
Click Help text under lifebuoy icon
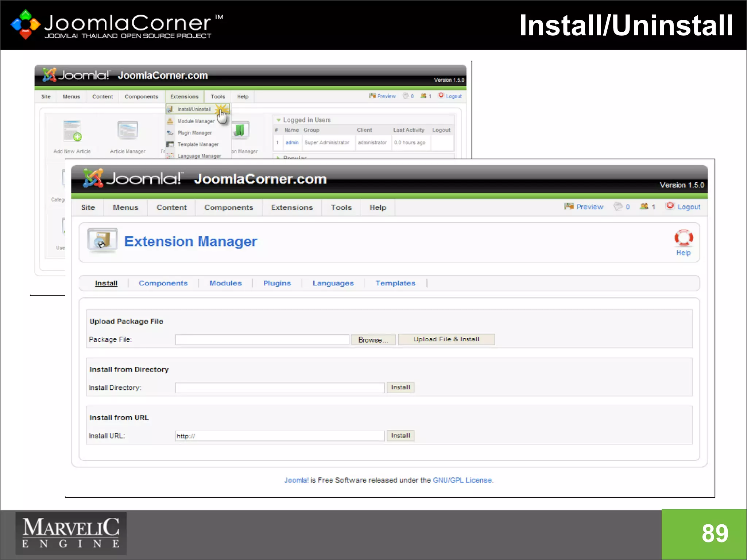[684, 253]
